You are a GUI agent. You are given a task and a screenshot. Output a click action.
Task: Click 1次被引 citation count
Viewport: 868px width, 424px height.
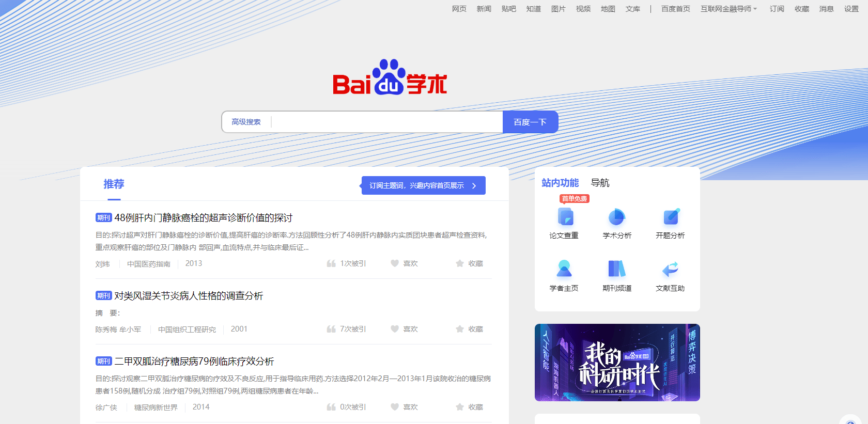tap(353, 263)
